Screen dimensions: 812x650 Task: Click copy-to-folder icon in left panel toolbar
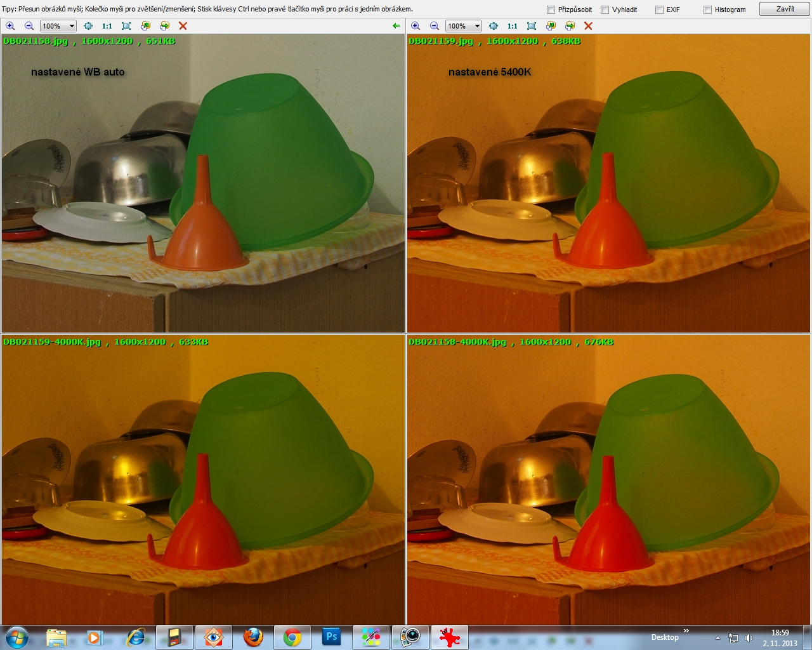(x=145, y=26)
